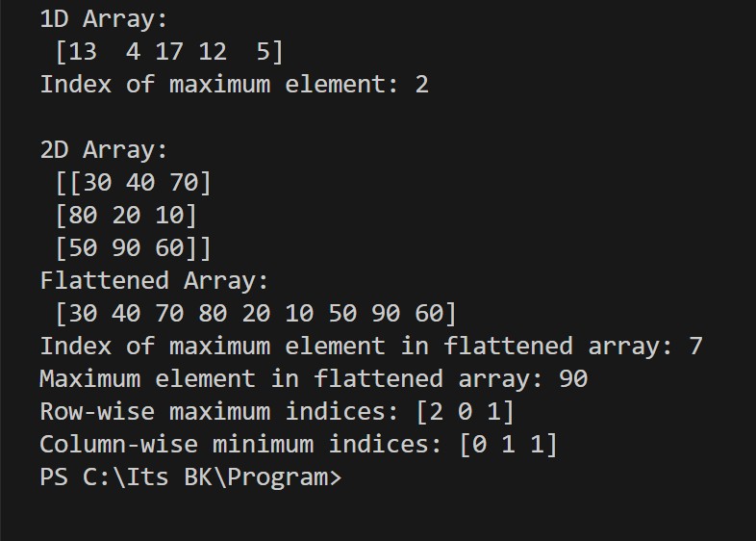The image size is (756, 541).
Task: Click the "Index of maximum element: 2" line
Action: [x=234, y=84]
